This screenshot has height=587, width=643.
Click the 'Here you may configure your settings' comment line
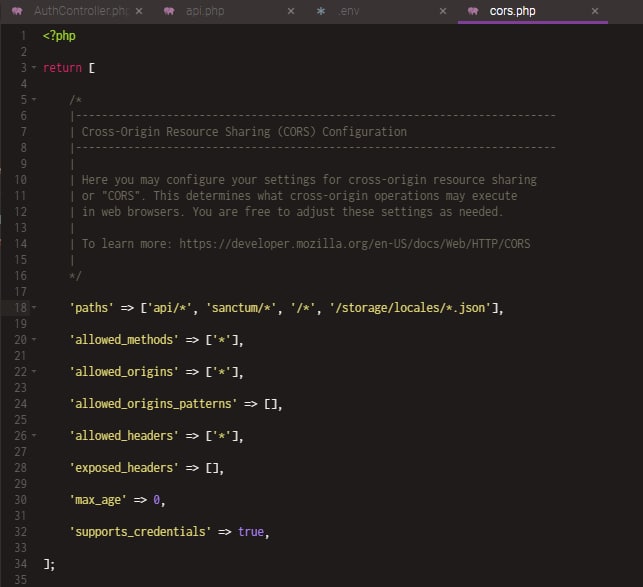[309, 180]
